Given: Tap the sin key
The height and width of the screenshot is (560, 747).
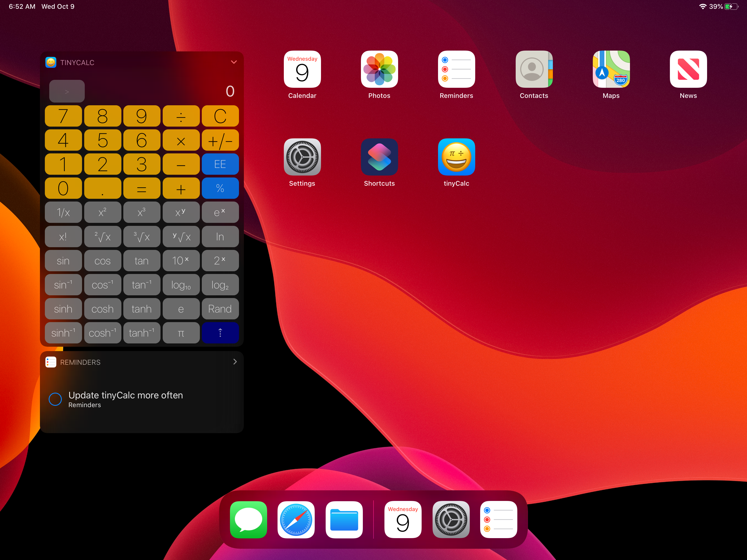Looking at the screenshot, I should coord(63,260).
